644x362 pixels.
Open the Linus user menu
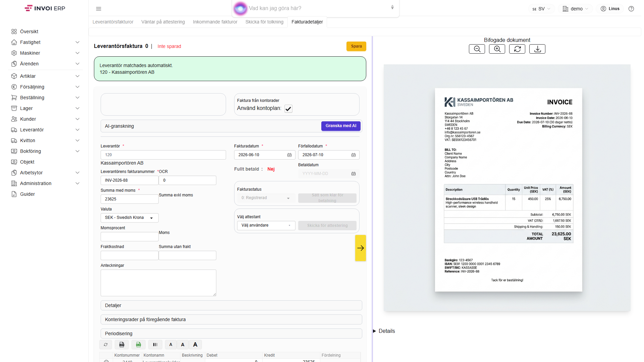610,9
